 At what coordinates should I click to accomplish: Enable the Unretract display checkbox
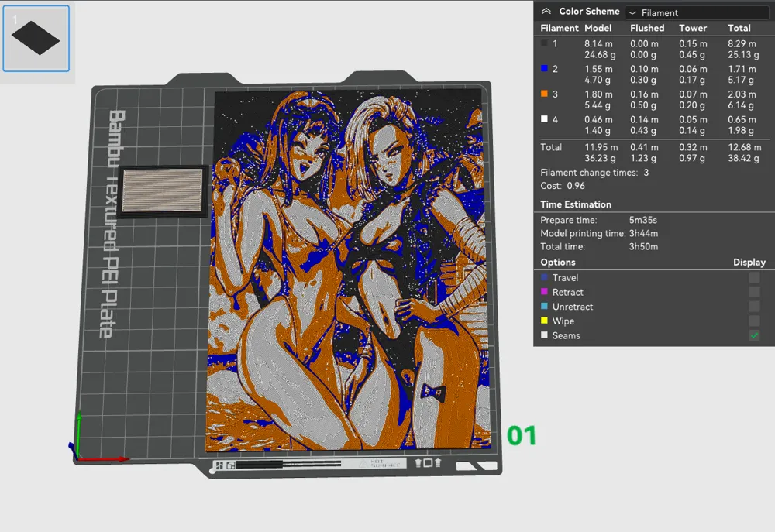[x=754, y=306]
